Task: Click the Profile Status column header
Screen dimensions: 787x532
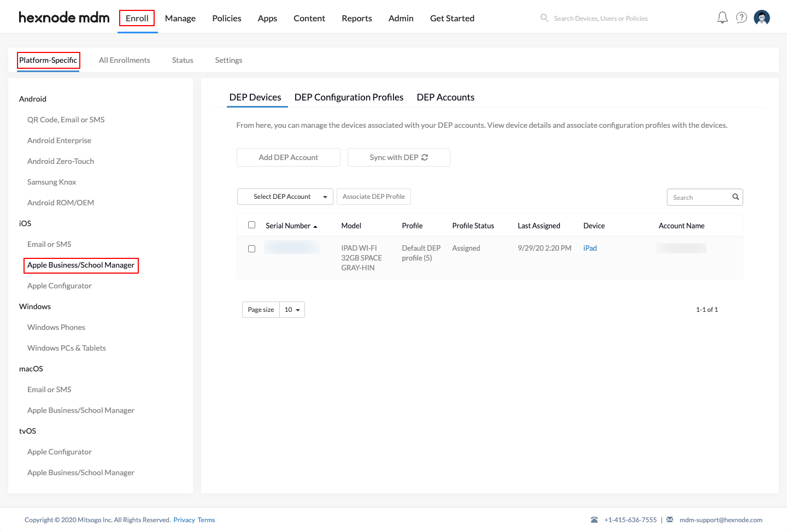Action: coord(473,226)
